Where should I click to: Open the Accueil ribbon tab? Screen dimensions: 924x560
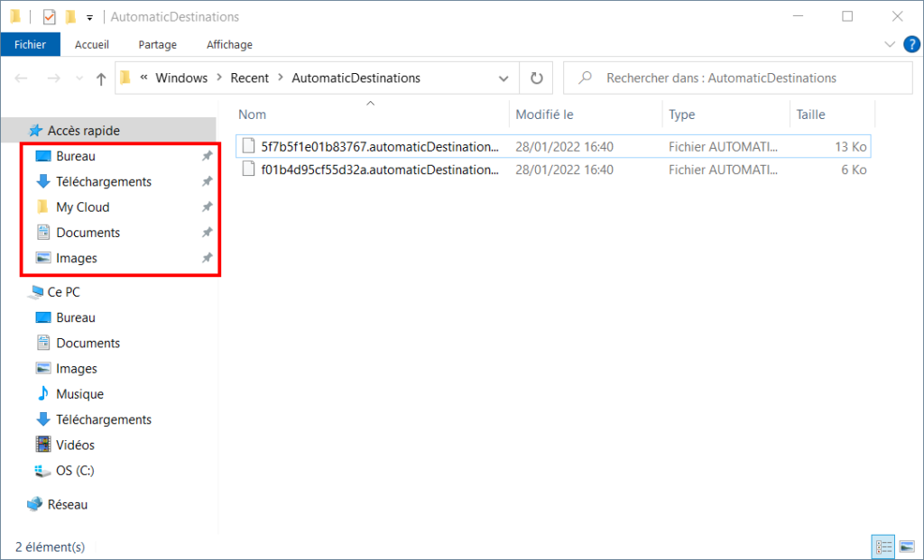point(92,45)
